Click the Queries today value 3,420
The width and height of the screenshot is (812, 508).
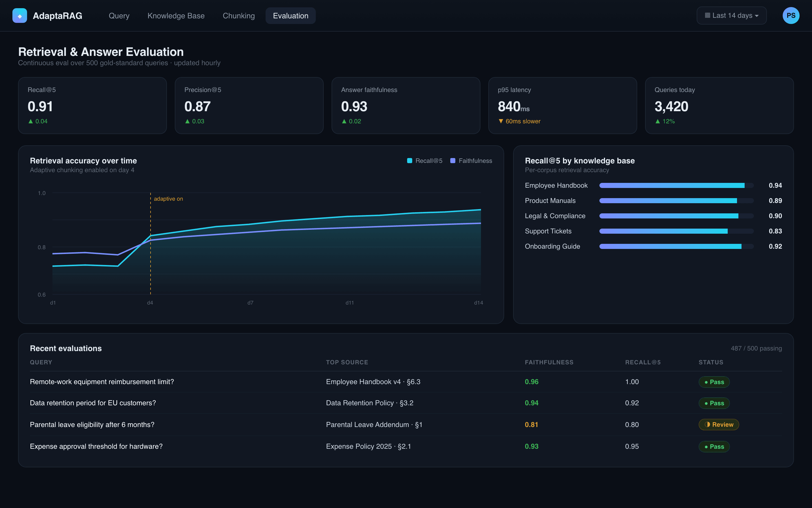click(x=671, y=106)
